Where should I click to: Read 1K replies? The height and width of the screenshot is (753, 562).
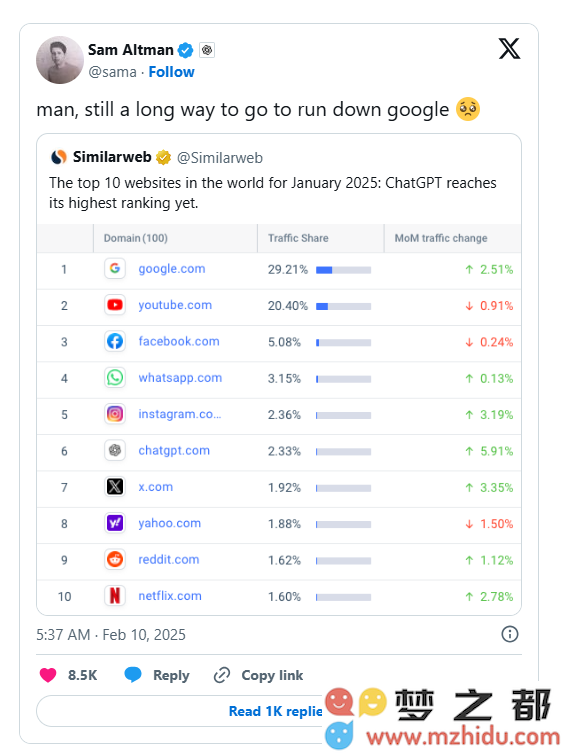(275, 711)
